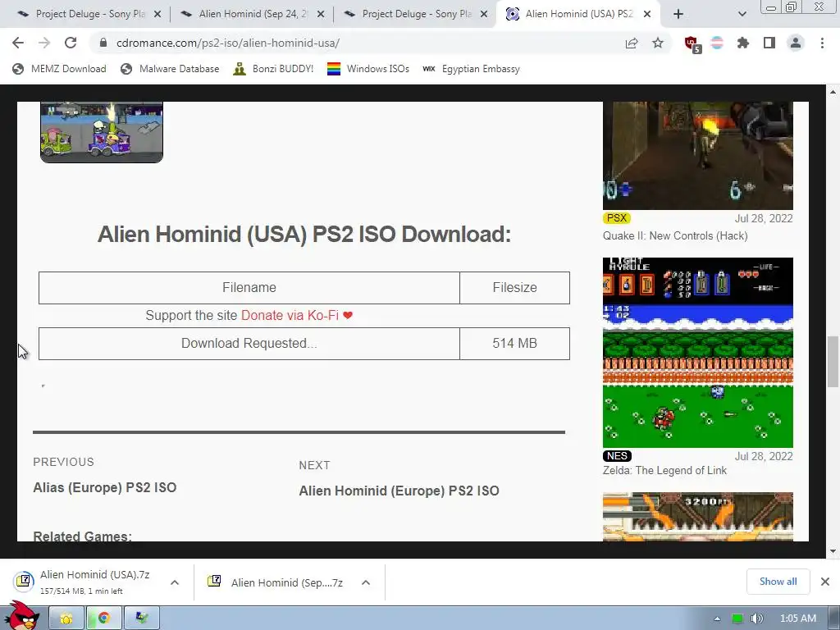The height and width of the screenshot is (630, 840).
Task: Open Windows ISOs bookmark
Action: [x=368, y=69]
